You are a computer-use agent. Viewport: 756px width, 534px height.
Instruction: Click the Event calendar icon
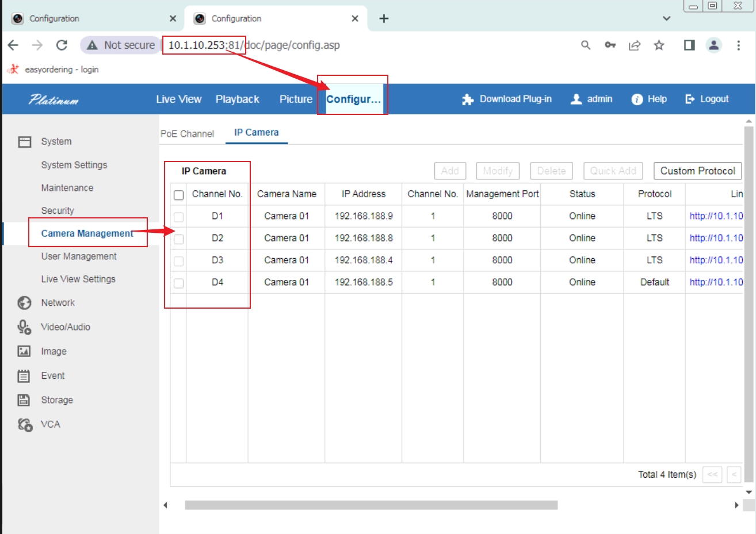[24, 376]
